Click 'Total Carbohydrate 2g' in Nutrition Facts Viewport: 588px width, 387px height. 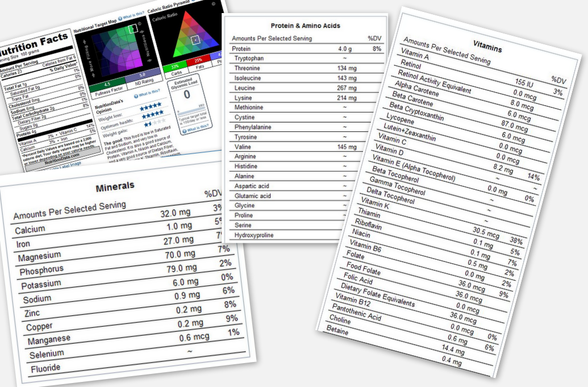point(33,114)
